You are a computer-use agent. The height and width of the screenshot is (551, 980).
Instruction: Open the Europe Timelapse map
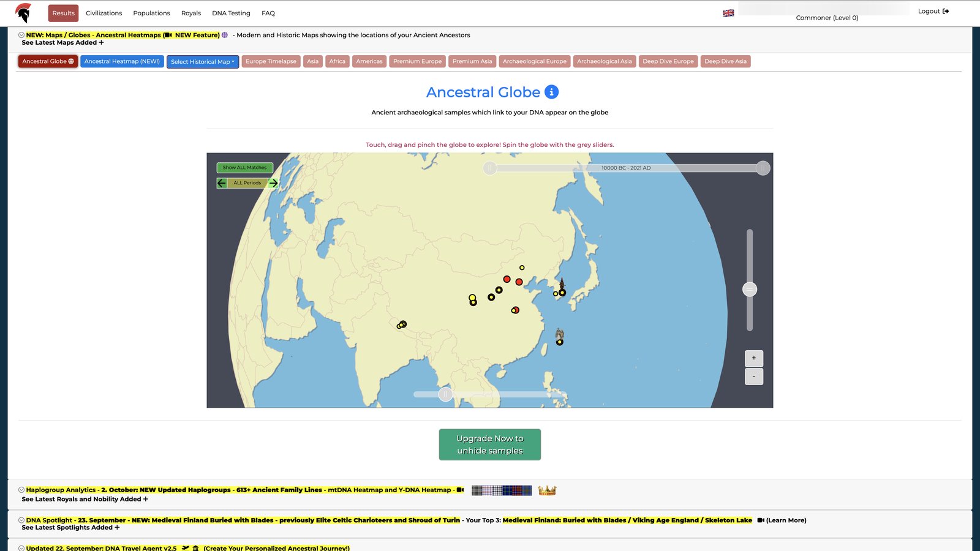tap(271, 61)
